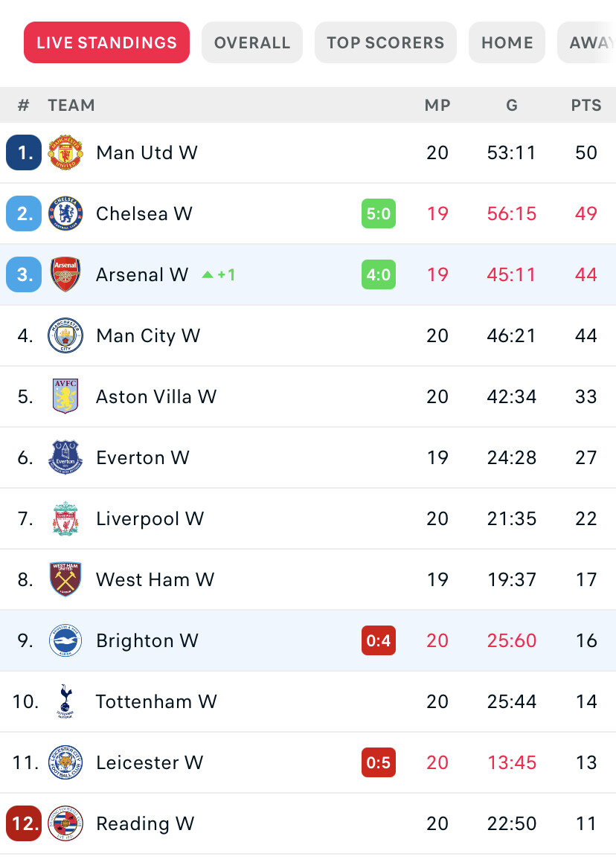Open the Top Scorers tab
This screenshot has width=616, height=868.
tap(385, 42)
